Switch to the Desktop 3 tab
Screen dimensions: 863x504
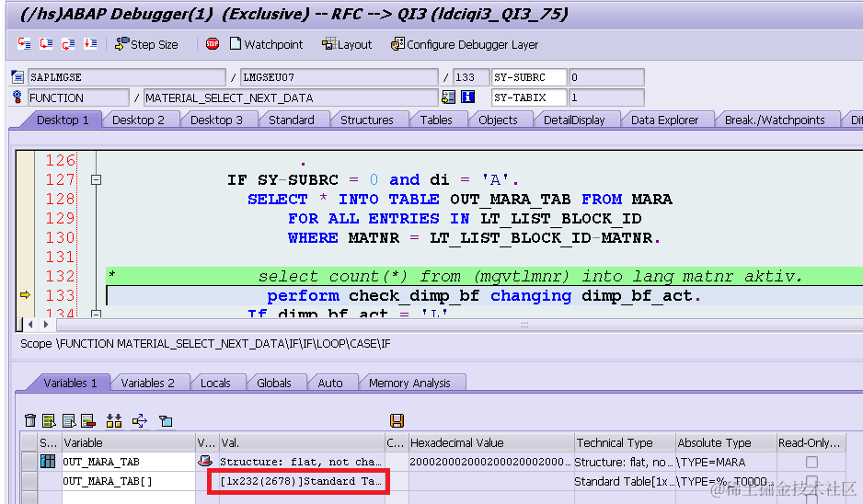pyautogui.click(x=216, y=120)
